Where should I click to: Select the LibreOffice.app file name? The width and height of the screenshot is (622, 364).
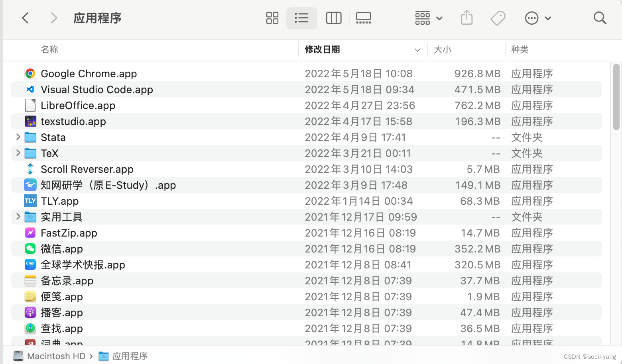coord(78,106)
